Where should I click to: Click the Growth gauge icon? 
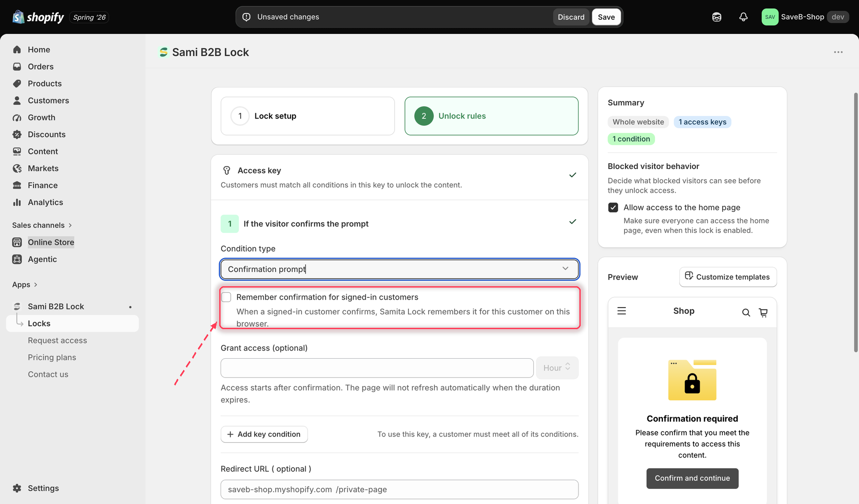coord(17,118)
